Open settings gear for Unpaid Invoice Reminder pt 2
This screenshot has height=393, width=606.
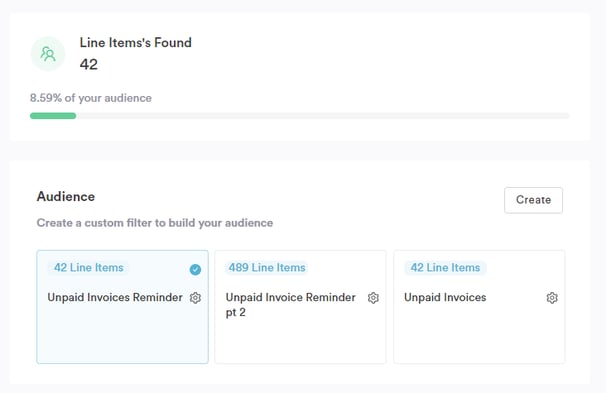pyautogui.click(x=373, y=298)
